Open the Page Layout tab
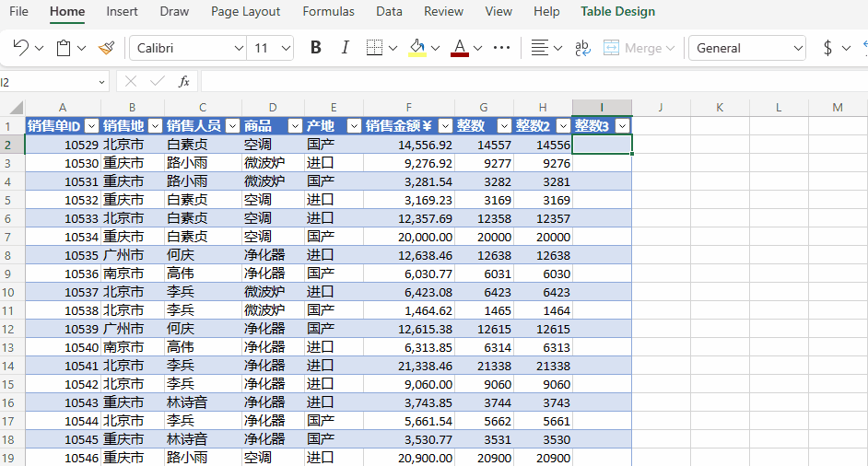868x466 pixels. [x=246, y=12]
